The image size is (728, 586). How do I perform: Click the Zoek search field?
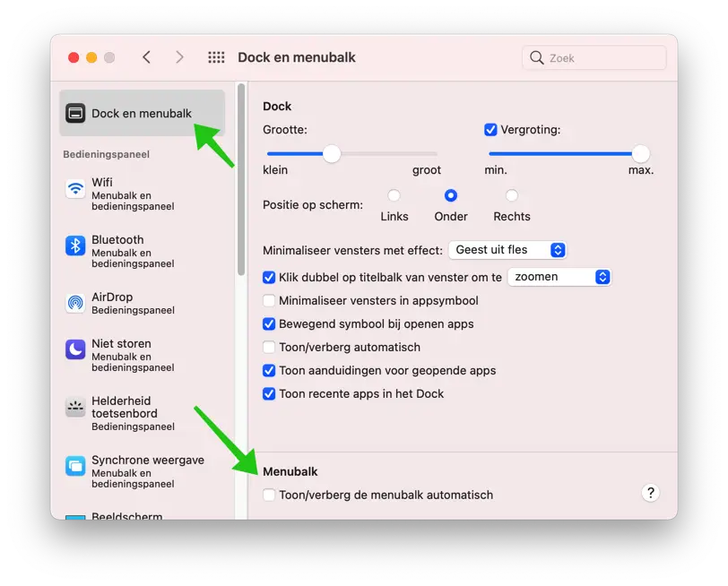[x=594, y=58]
